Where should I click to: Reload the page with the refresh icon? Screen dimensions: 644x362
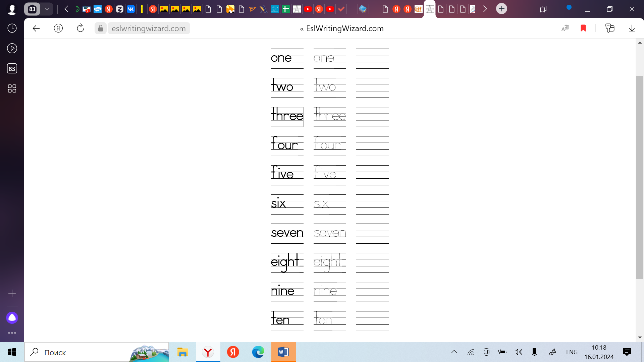tap(80, 28)
